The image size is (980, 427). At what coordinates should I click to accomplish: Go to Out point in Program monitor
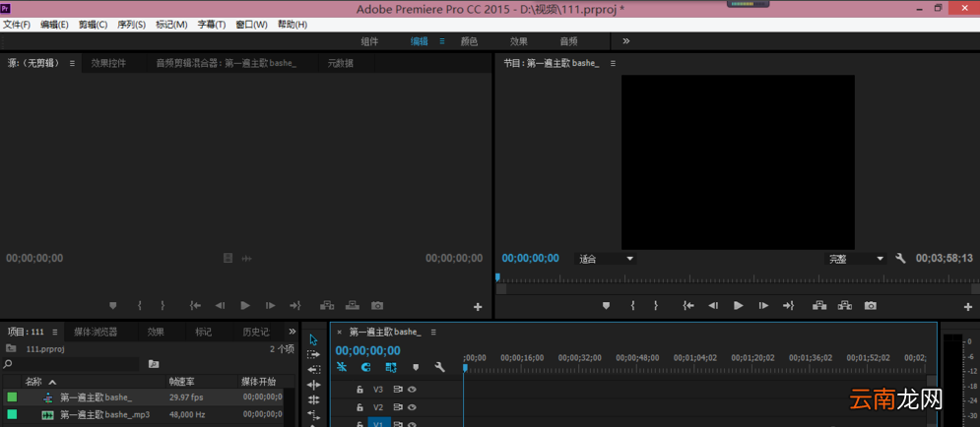click(x=788, y=305)
